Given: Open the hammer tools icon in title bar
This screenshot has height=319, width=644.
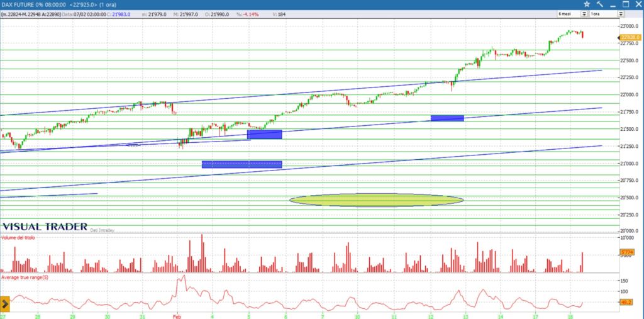Looking at the screenshot, I should pyautogui.click(x=599, y=4).
